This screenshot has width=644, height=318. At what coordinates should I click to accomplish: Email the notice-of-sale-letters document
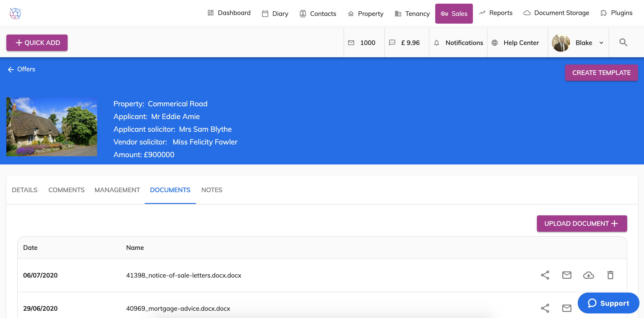566,275
